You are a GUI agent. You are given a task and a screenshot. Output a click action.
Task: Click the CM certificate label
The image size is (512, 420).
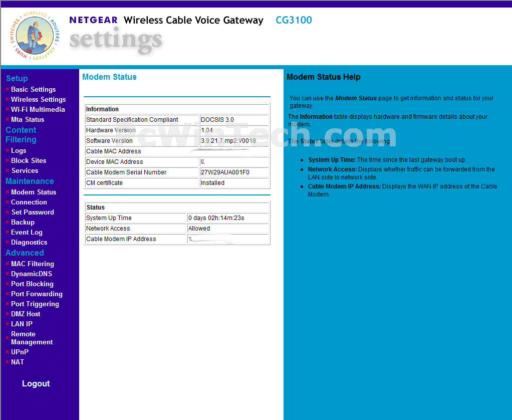click(104, 183)
